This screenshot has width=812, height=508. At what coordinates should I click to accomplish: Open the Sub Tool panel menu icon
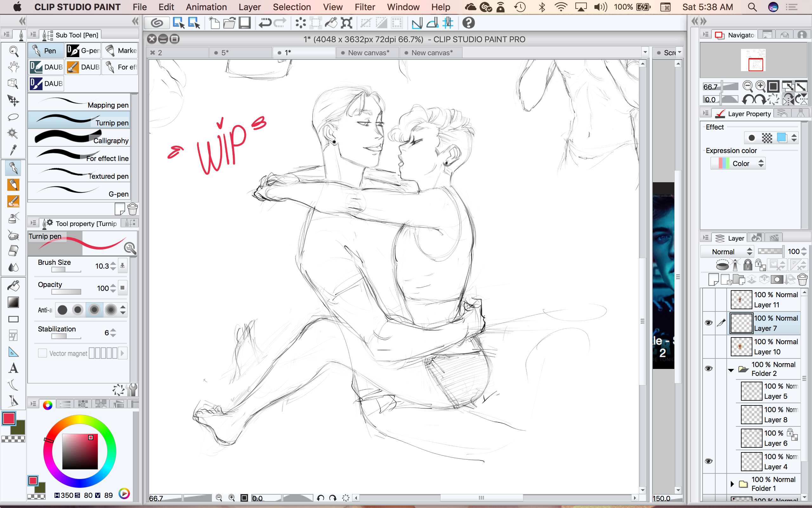(33, 34)
